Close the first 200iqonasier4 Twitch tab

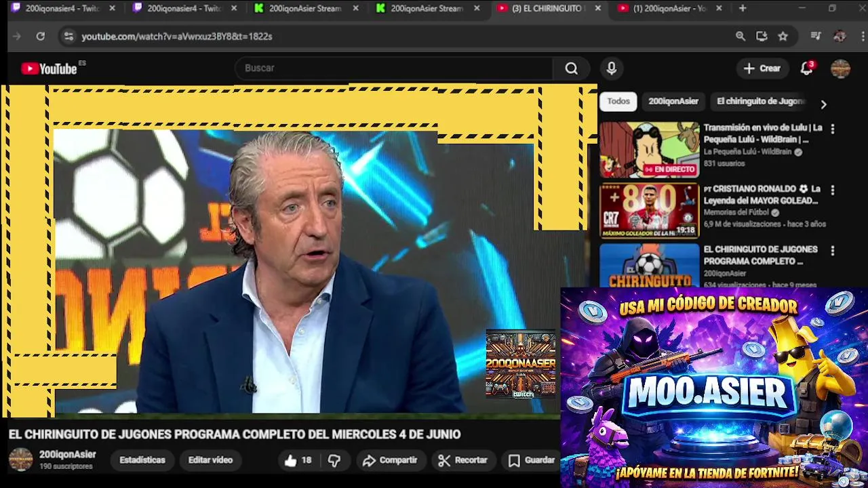point(113,8)
